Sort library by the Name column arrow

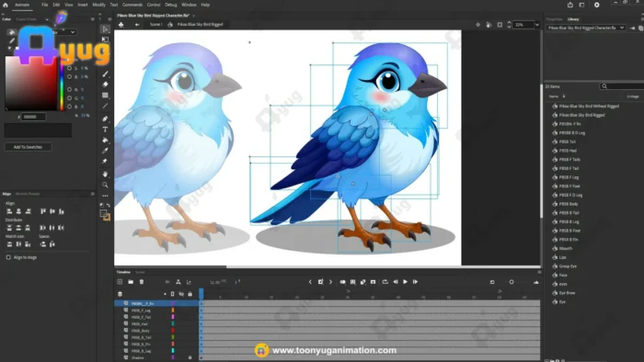click(x=564, y=96)
